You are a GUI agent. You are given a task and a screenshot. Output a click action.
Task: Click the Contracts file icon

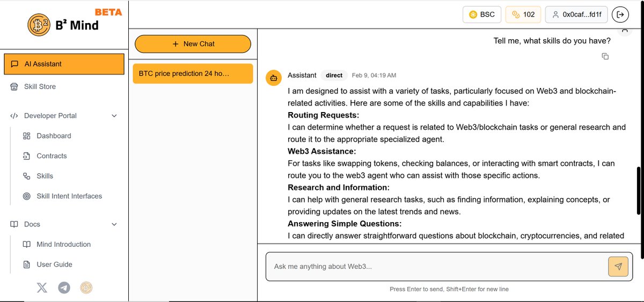click(27, 156)
